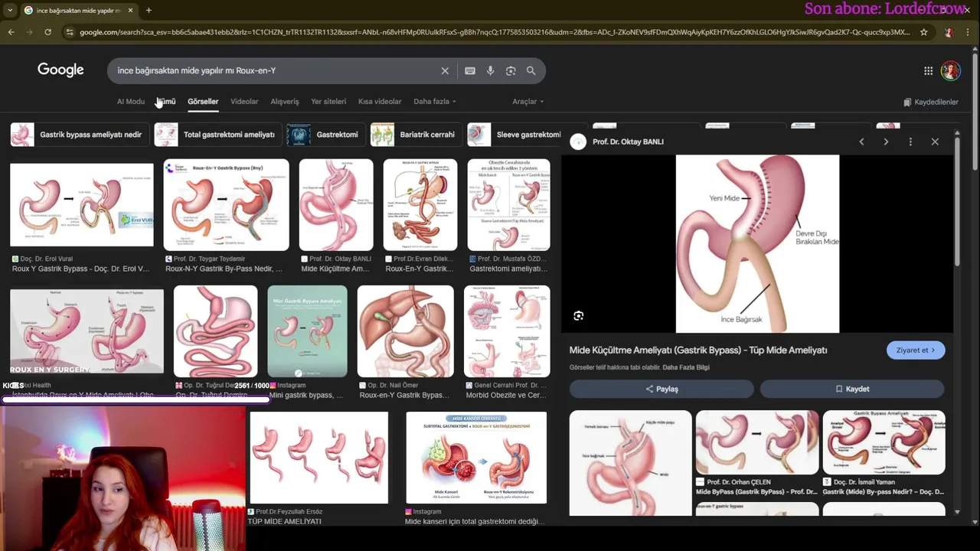Open Prof. Dr. Mustafa ÖZD Gastrektomi thumbnail
Screen dimensions: 980x551
pos(508,204)
